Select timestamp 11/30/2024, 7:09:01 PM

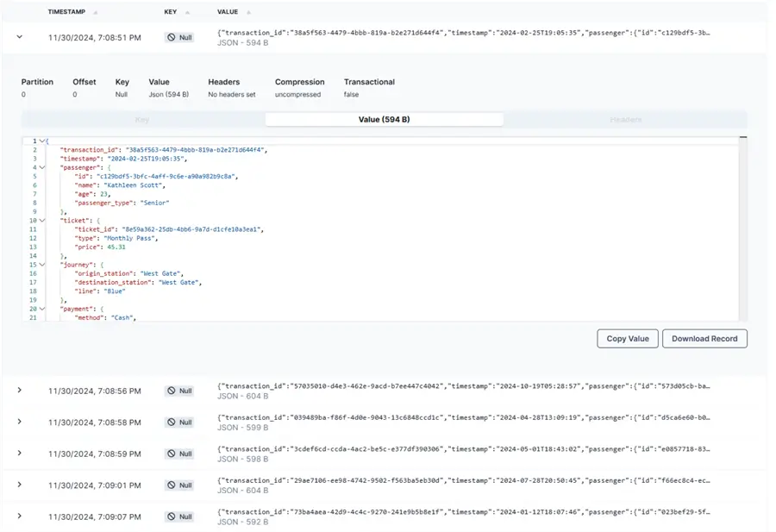tap(95, 485)
